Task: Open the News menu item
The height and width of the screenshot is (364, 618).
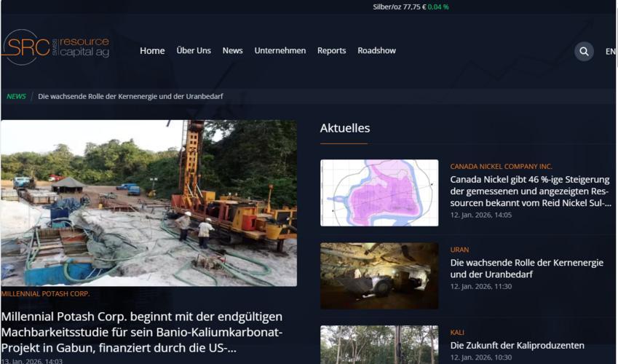Action: pyautogui.click(x=232, y=50)
